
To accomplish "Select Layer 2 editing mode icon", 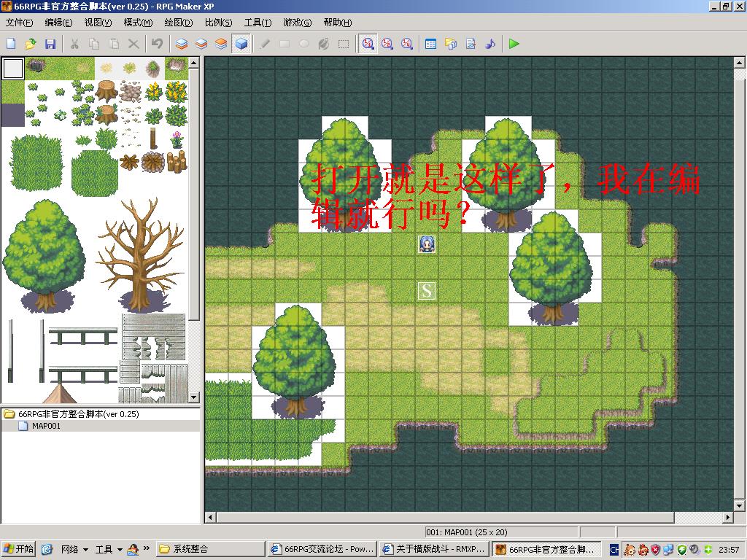I will 201,44.
